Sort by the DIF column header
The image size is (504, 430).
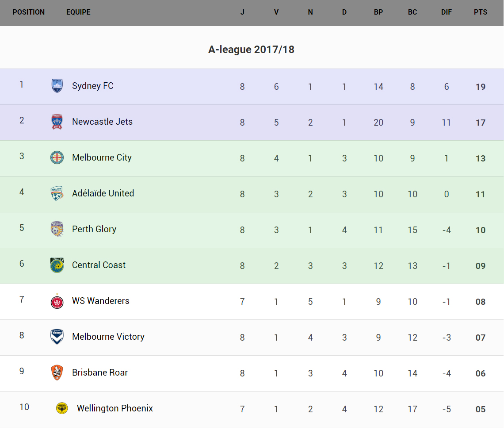[447, 12]
